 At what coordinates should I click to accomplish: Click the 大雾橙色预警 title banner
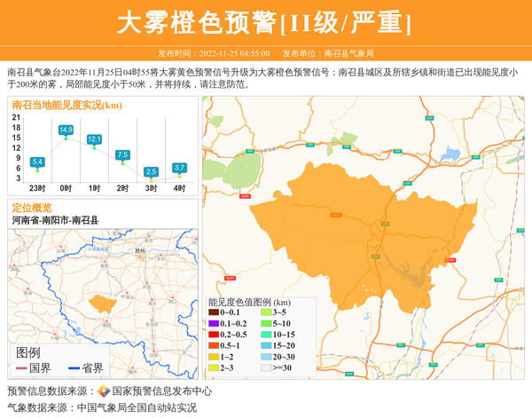pos(265,22)
